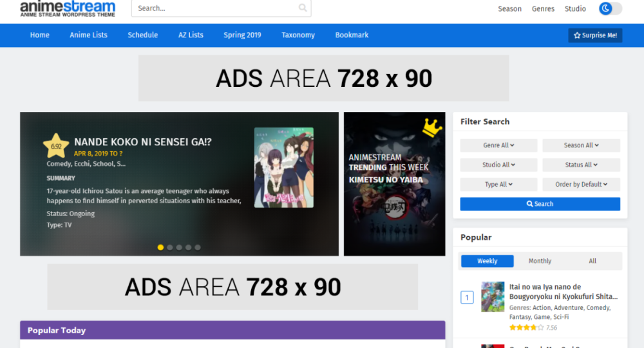The width and height of the screenshot is (644, 348).
Task: Click the 6.92 star rating badge
Action: tap(56, 146)
